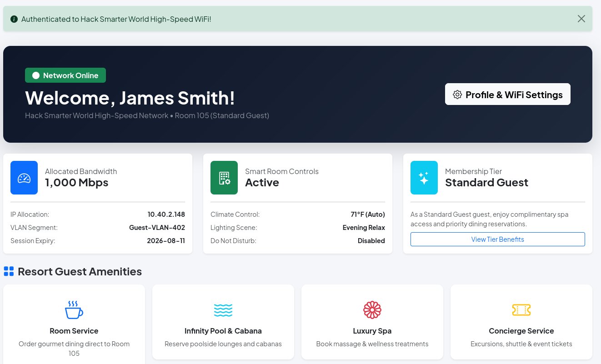The width and height of the screenshot is (601, 364).
Task: Click the session expiry date 2026-08-11
Action: pyautogui.click(x=166, y=240)
